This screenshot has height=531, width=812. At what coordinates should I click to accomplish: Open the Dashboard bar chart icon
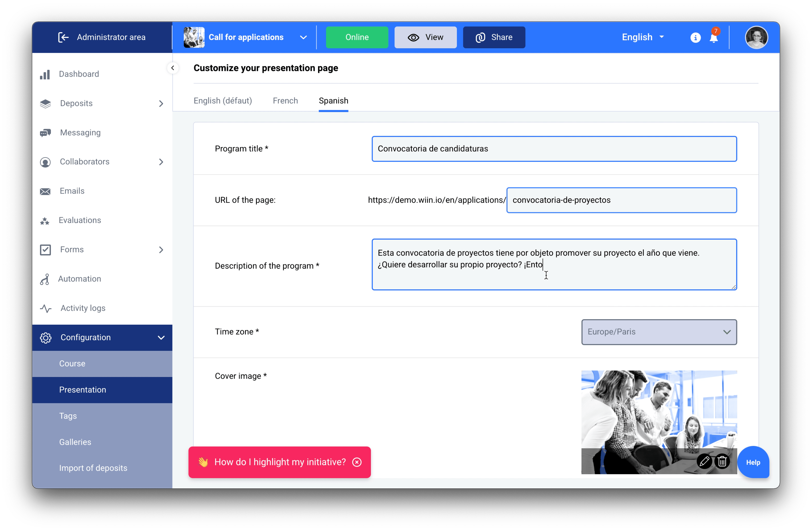[x=45, y=74]
